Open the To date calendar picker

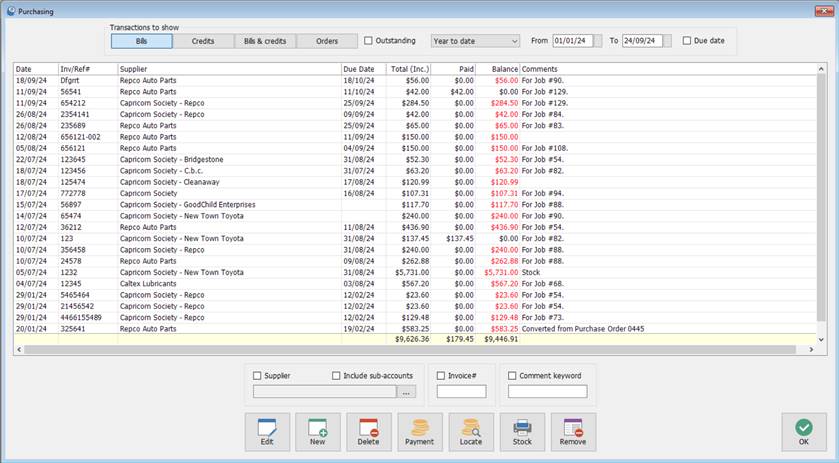pos(667,41)
